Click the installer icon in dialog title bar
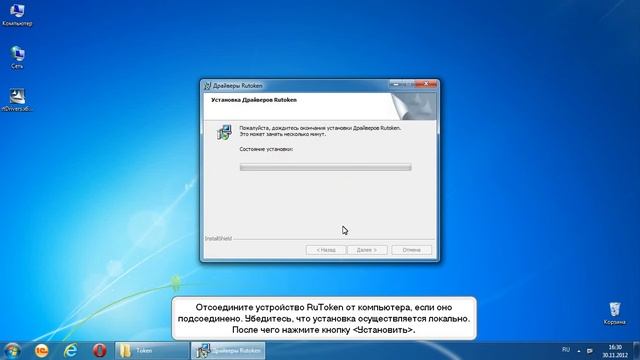Screen dimensions: 640x360 207,86
